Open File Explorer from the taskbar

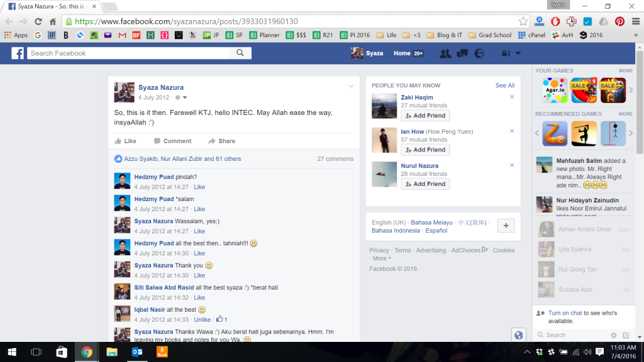pyautogui.click(x=112, y=352)
